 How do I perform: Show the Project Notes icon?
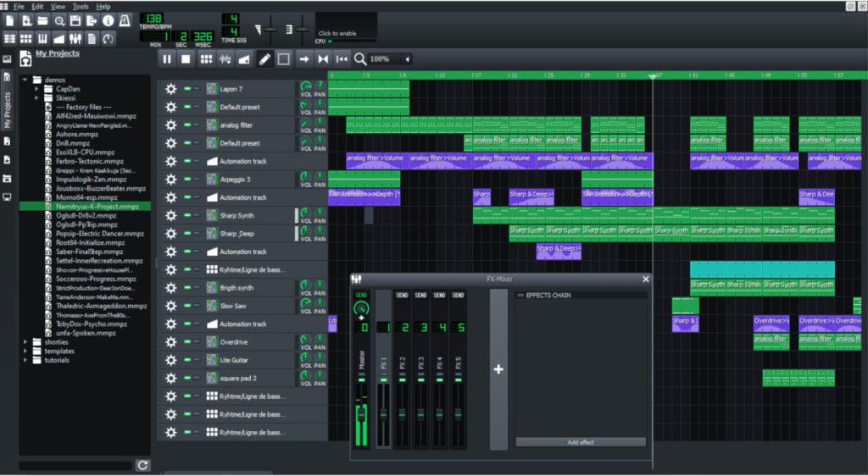(92, 39)
